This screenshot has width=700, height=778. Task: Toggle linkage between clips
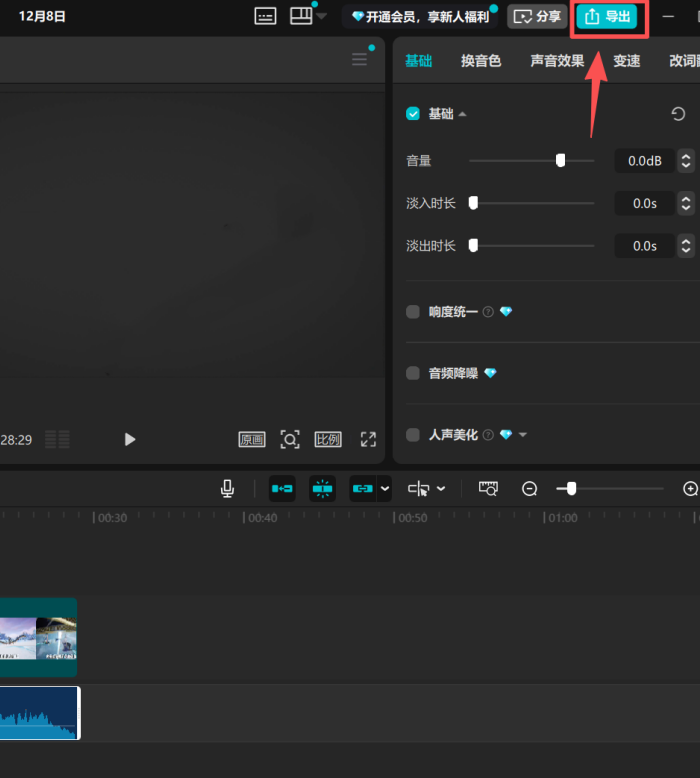coord(363,489)
